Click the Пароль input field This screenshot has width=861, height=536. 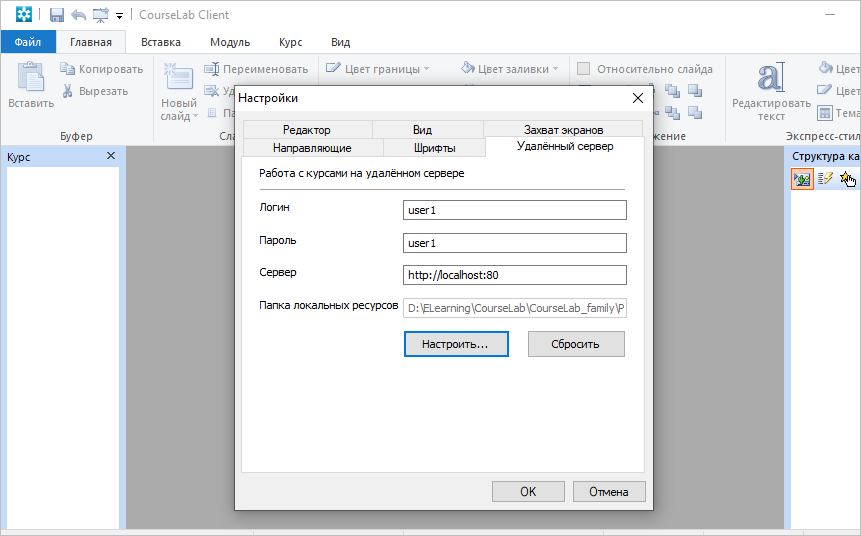click(x=515, y=243)
